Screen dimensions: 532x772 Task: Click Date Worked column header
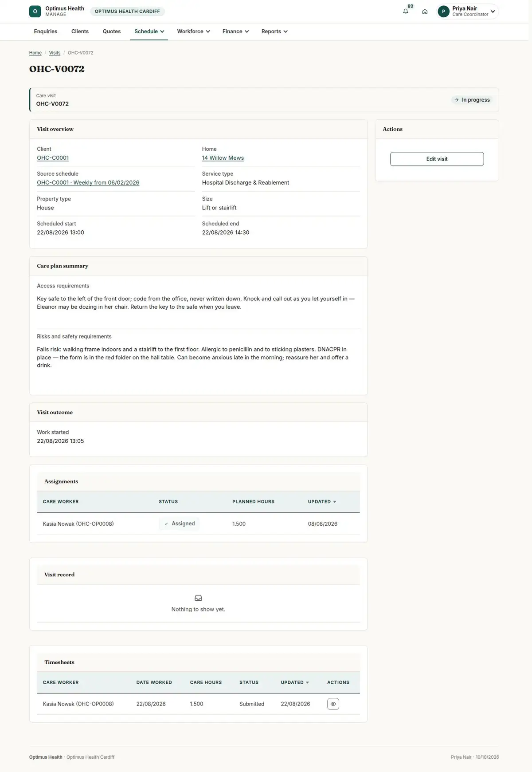click(154, 682)
